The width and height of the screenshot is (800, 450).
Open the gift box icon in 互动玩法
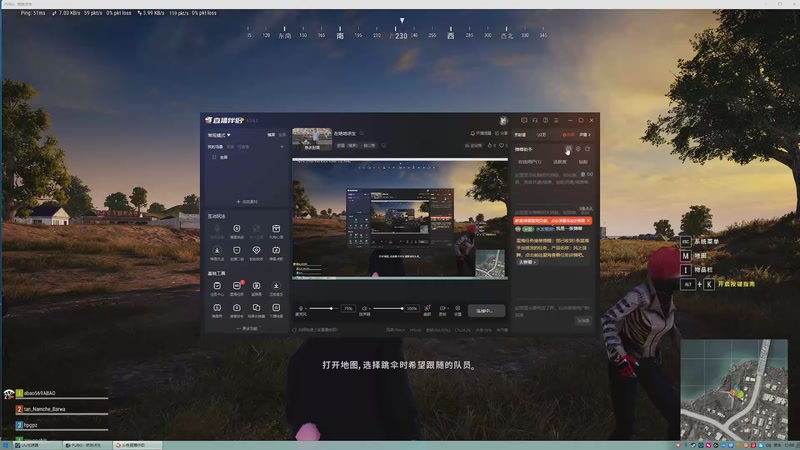[x=276, y=231]
